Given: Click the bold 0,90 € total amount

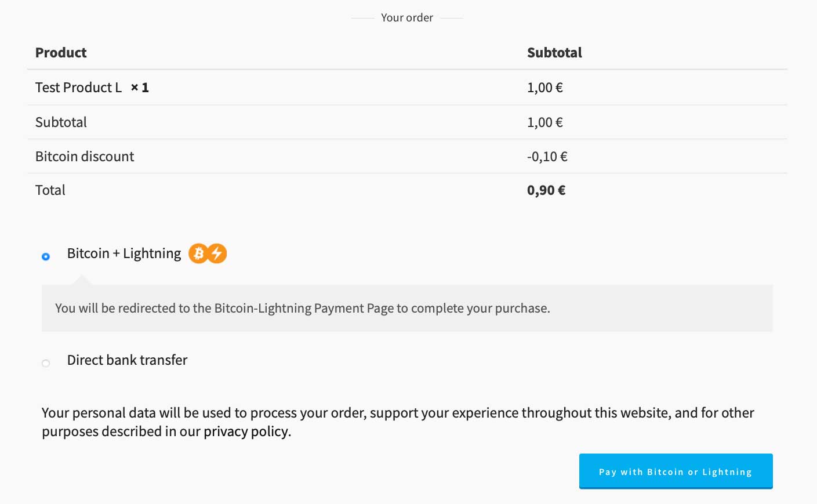Looking at the screenshot, I should 546,190.
